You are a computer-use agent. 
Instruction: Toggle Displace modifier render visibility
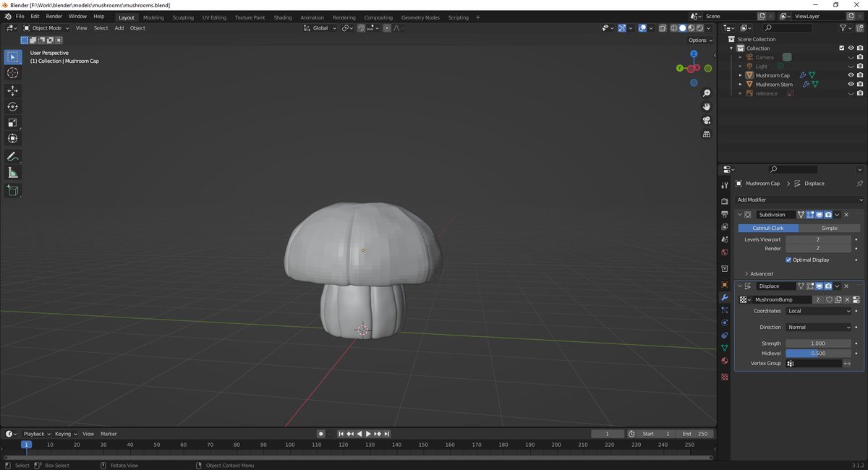[828, 286]
